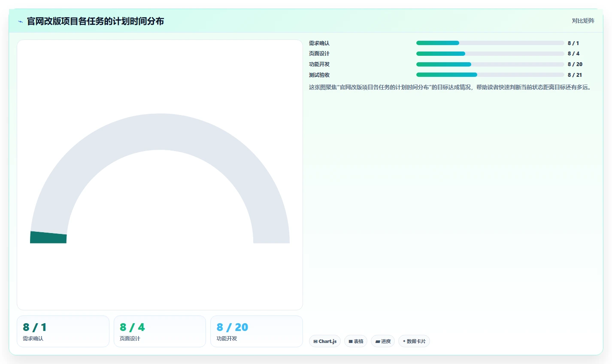Click the lightning icon beside the title
Image resolution: width=612 pixels, height=364 pixels.
20,21
